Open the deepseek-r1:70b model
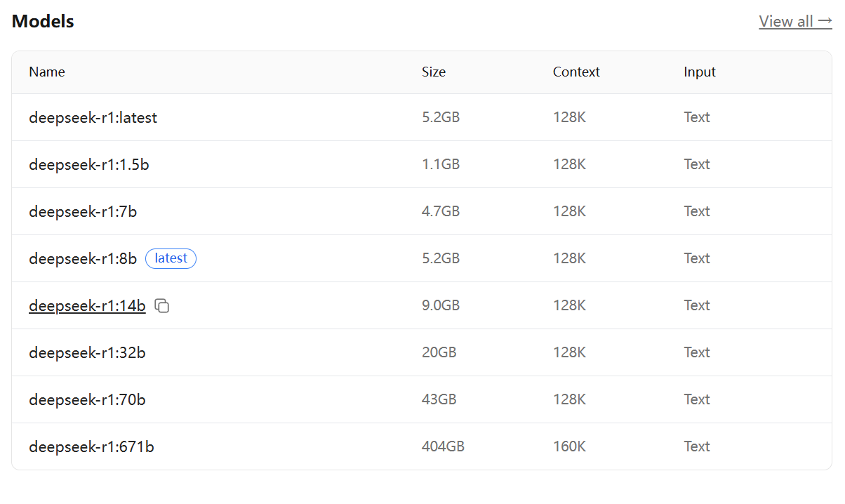 pyautogui.click(x=87, y=400)
